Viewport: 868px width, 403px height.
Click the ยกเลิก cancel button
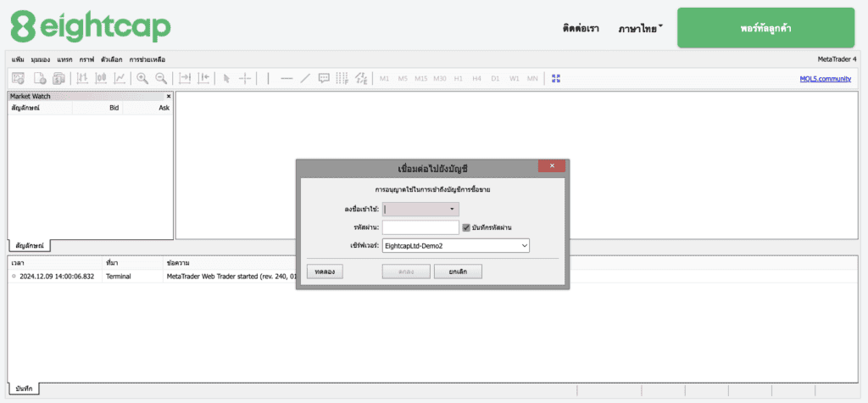[458, 271]
